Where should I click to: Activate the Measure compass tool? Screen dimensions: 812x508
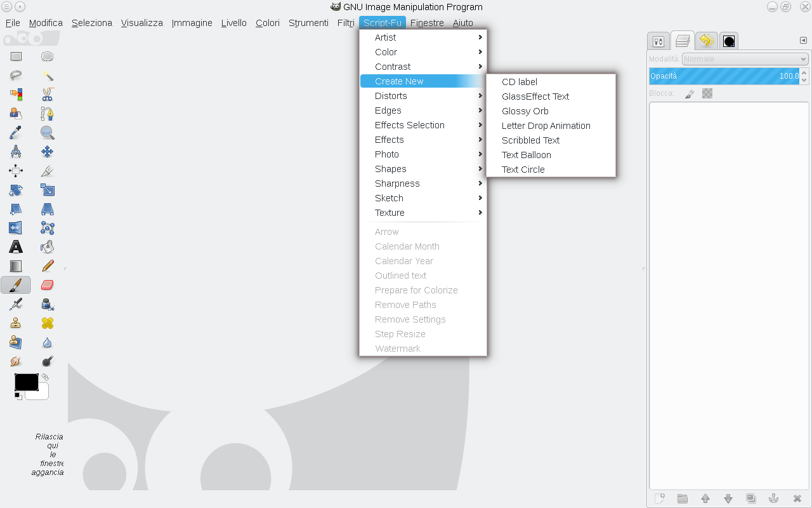coord(16,152)
